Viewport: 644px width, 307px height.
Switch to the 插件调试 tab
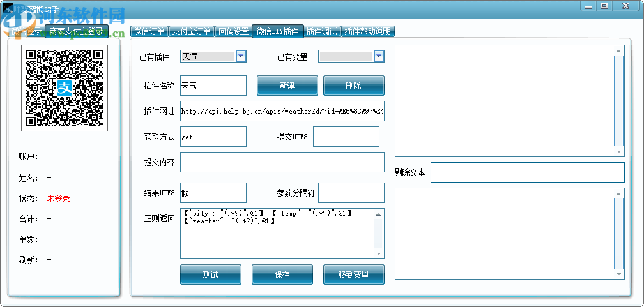click(323, 31)
